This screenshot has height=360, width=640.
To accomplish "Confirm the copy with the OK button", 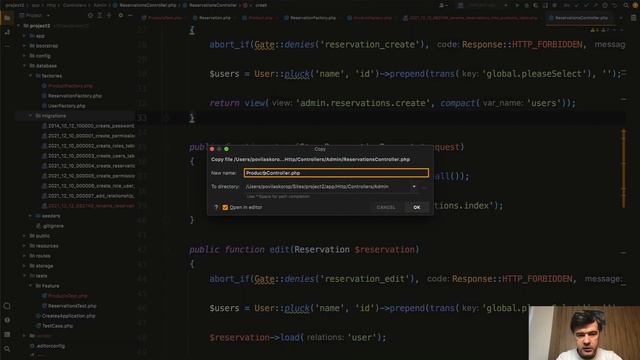I will [416, 207].
